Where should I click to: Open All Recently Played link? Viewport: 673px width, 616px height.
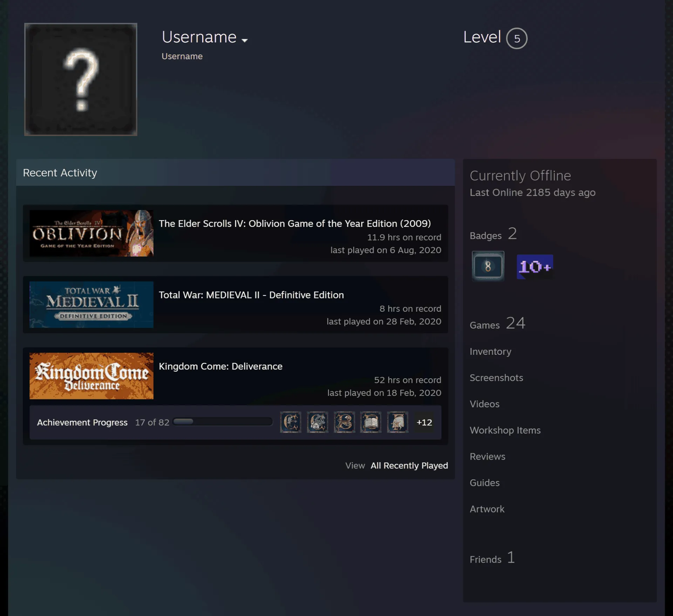click(x=409, y=466)
